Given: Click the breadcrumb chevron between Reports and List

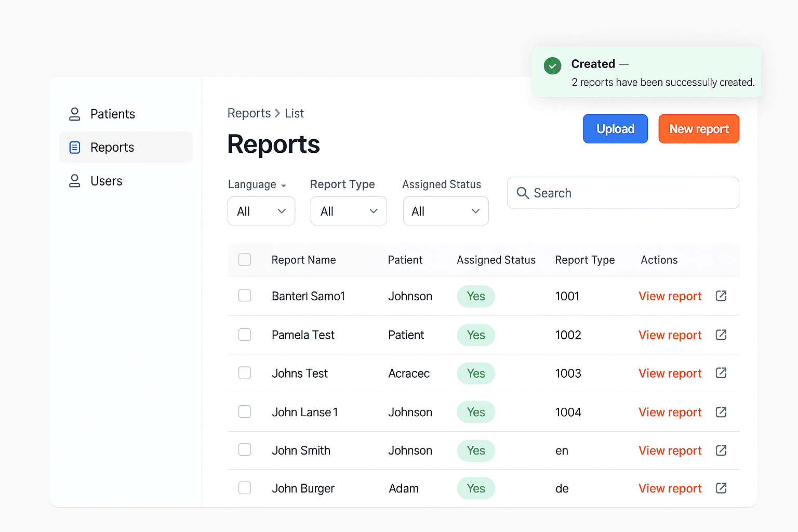Looking at the screenshot, I should click(x=277, y=113).
